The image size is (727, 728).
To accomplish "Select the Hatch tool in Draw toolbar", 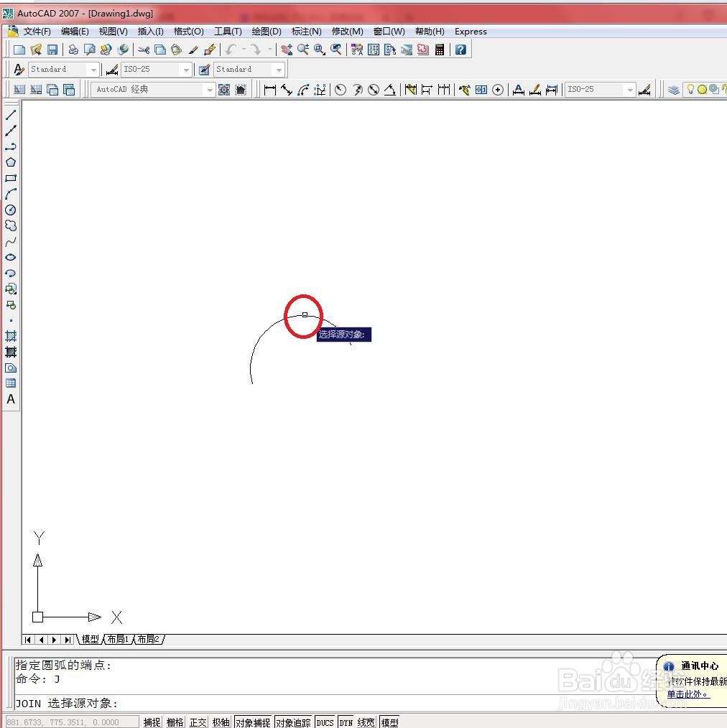I will click(x=11, y=336).
